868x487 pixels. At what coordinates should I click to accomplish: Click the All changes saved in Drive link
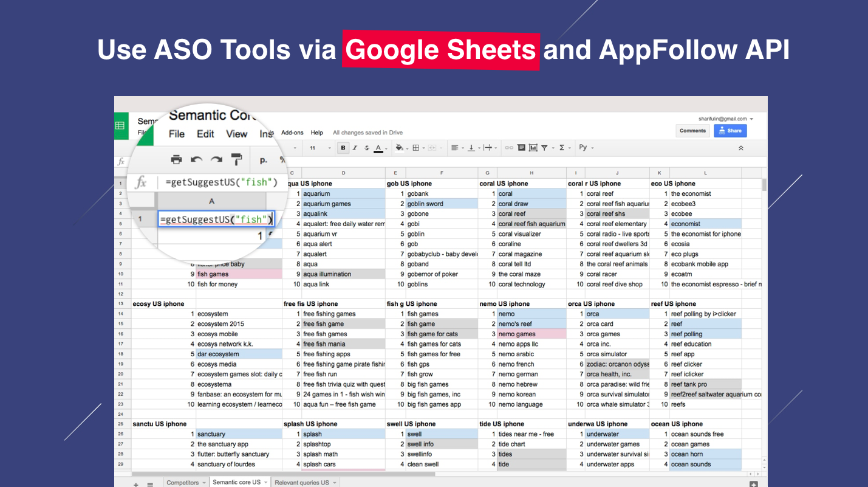pos(367,133)
